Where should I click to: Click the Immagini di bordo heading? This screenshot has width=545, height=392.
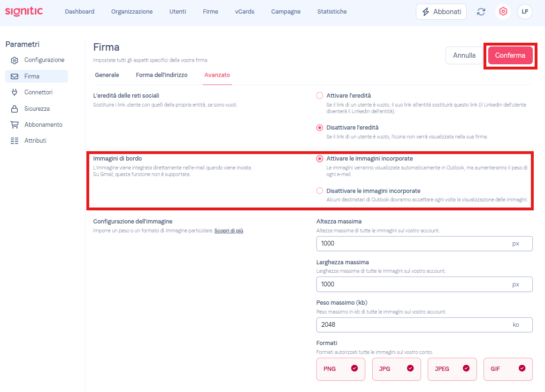coord(117,159)
